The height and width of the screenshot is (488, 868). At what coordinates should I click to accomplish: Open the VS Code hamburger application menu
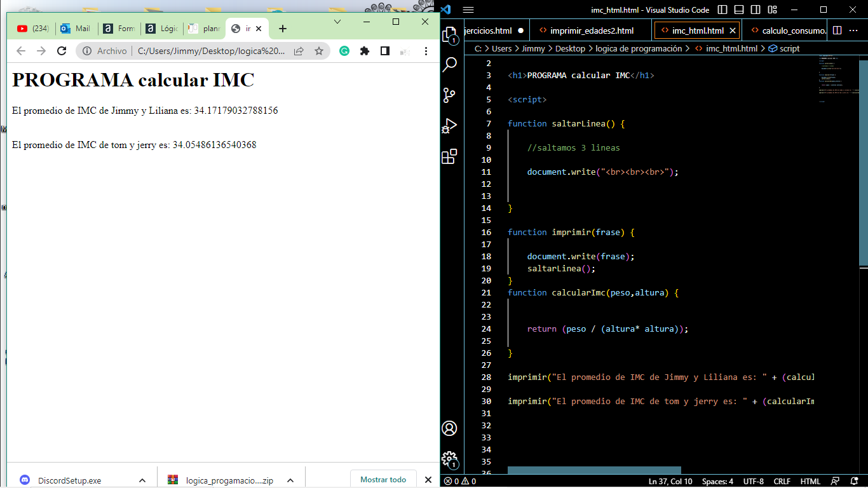point(468,10)
